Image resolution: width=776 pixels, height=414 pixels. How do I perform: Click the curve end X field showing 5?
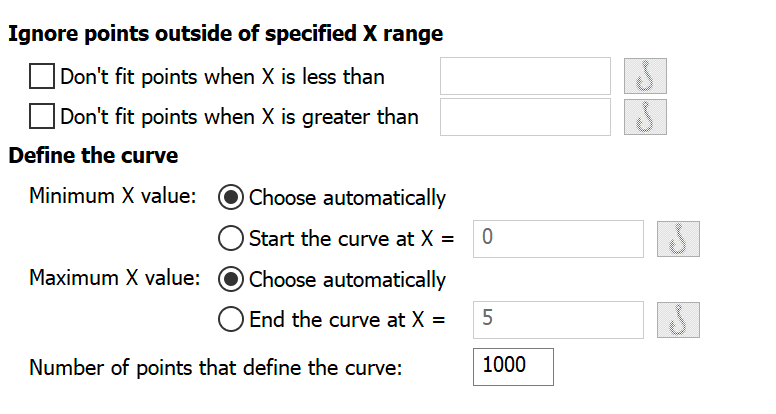pos(558,320)
